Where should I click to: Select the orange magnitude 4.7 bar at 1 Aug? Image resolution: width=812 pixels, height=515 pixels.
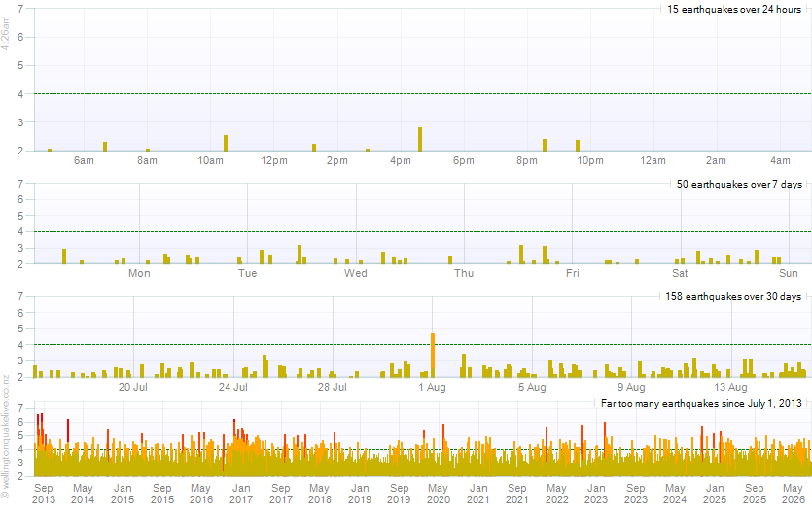[433, 355]
